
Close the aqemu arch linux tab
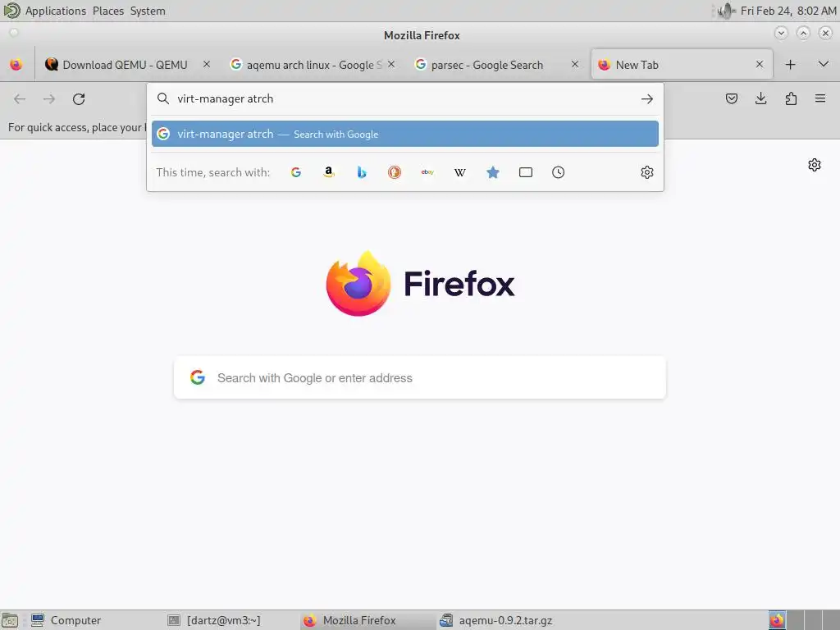pos(391,64)
